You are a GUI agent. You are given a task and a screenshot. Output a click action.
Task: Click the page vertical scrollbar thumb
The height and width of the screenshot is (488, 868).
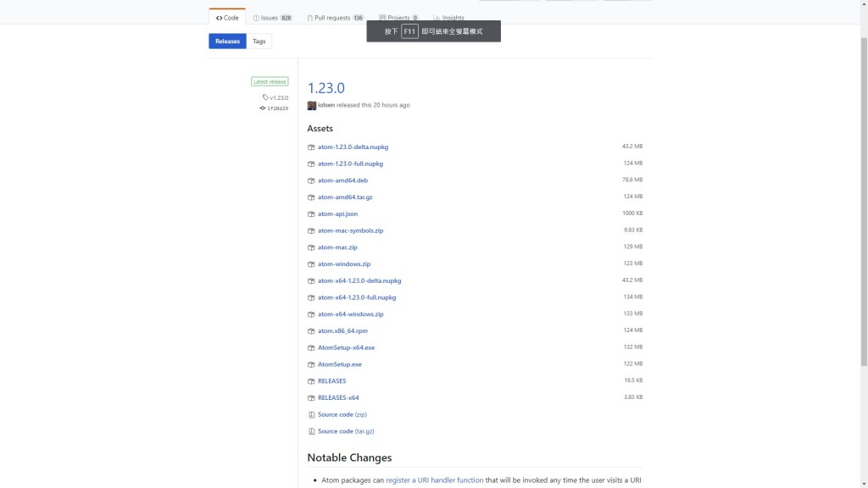[x=864, y=202]
